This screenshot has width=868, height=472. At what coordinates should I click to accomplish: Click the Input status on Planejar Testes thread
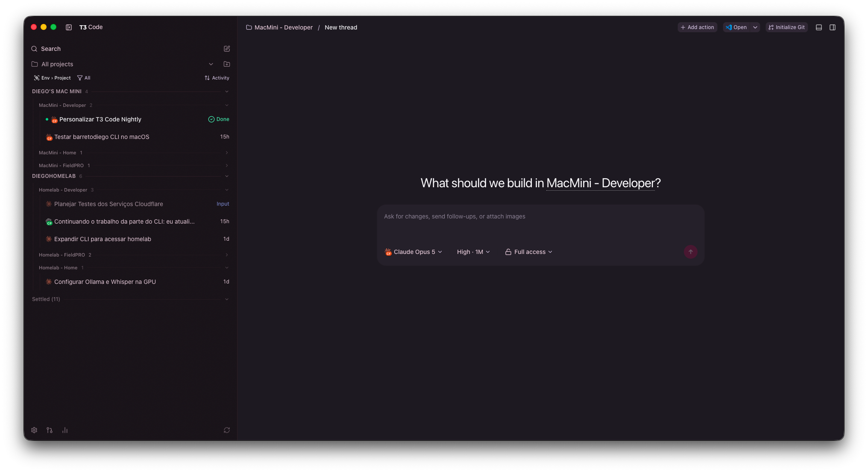tap(223, 204)
